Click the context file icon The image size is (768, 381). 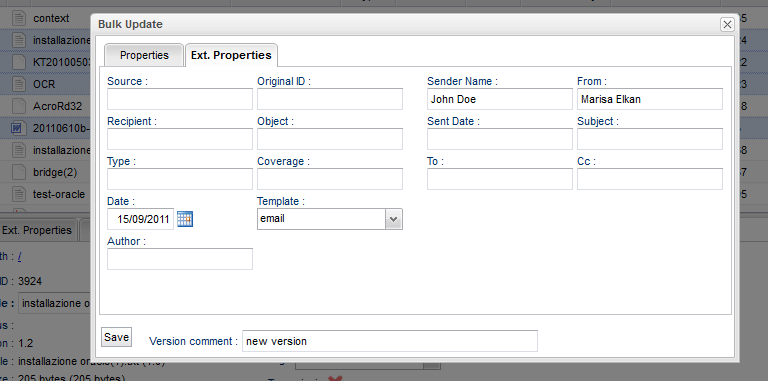click(x=18, y=19)
